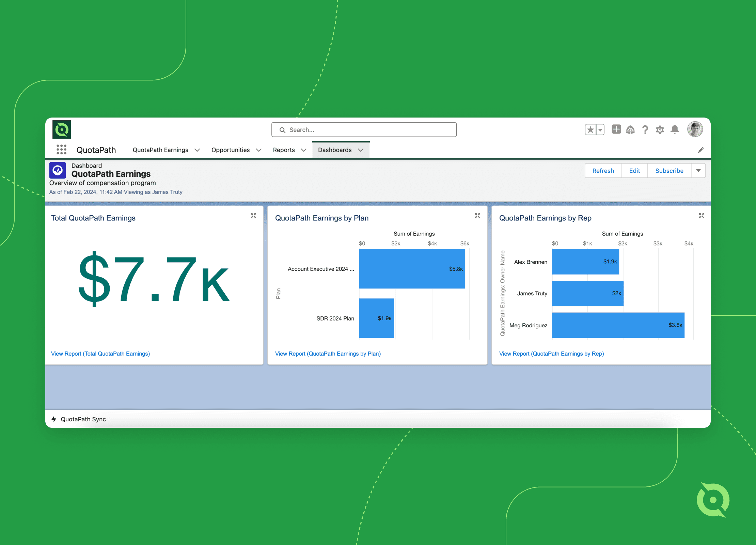This screenshot has height=545, width=756.
Task: Click the QuotaPath logo in header
Action: pyautogui.click(x=62, y=129)
